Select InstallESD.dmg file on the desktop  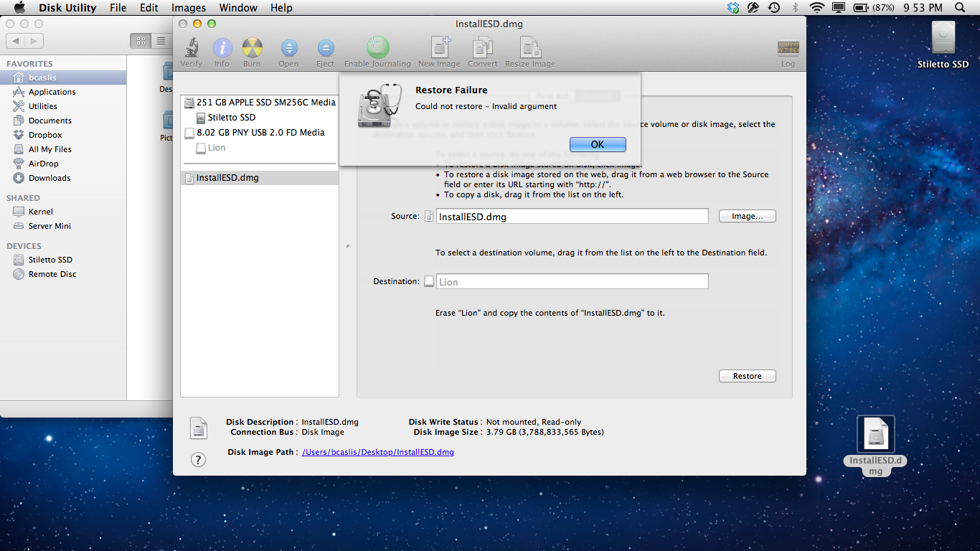coord(875,445)
